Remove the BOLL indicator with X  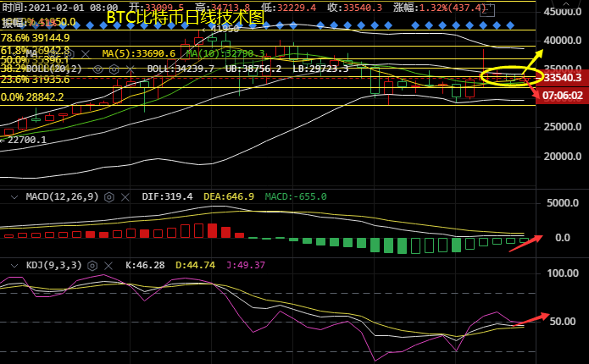[130, 69]
